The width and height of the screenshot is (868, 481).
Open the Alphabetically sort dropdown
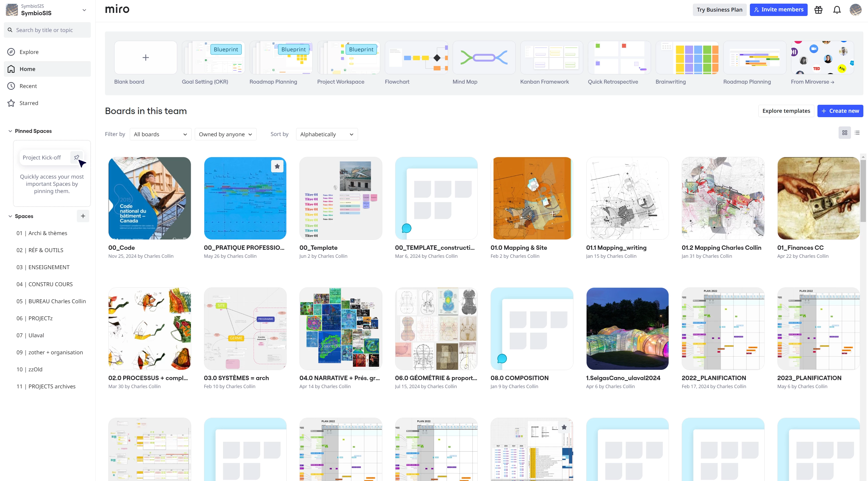click(x=327, y=134)
